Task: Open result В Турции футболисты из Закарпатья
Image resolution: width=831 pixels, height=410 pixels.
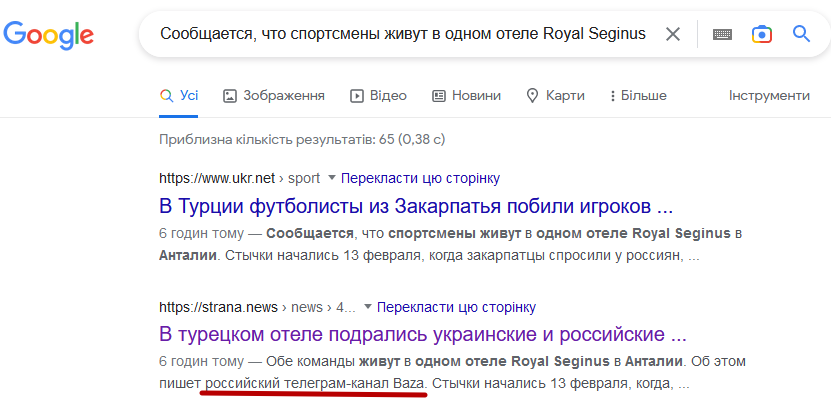Action: (x=416, y=206)
